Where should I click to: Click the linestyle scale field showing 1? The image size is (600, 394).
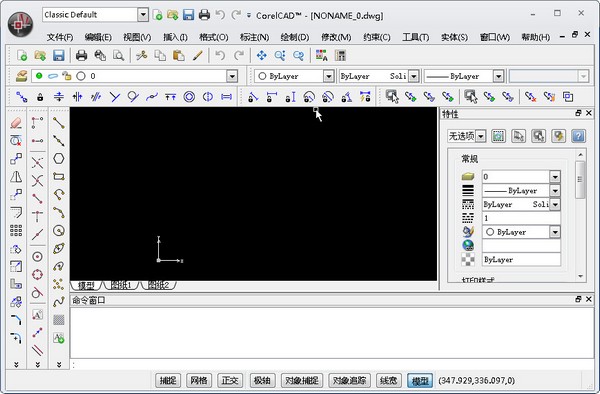click(521, 218)
